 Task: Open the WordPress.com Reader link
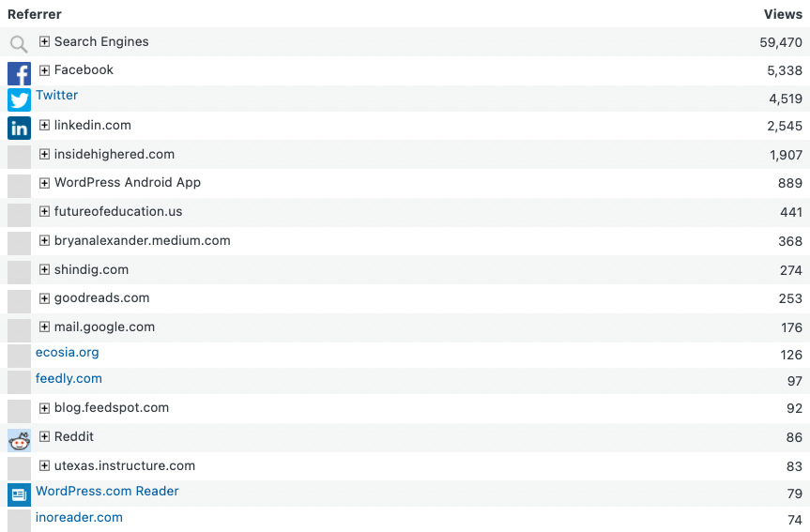(107, 491)
